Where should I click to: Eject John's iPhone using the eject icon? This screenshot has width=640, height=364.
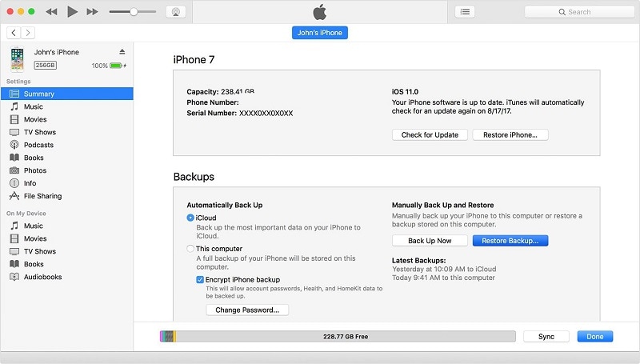tap(122, 52)
